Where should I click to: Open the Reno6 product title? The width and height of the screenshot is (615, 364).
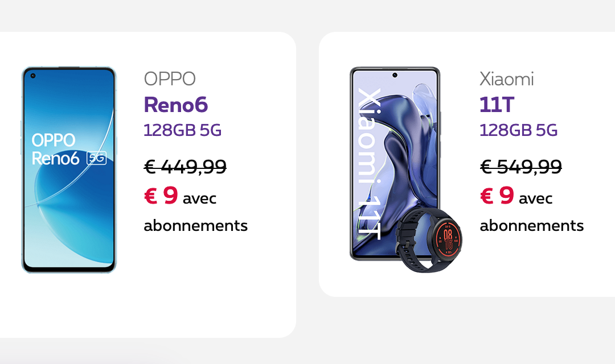point(176,105)
